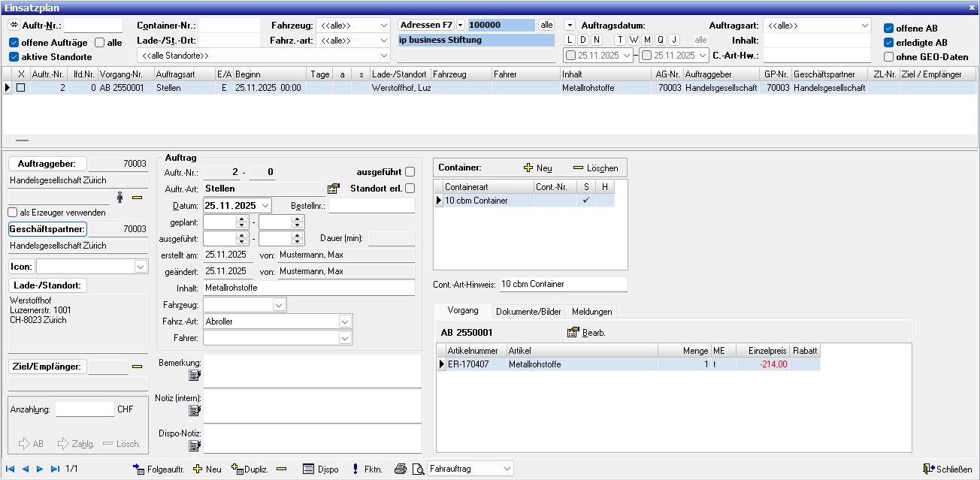Click Neu button in Container panel
Screen dimensions: 980x480
coord(537,168)
